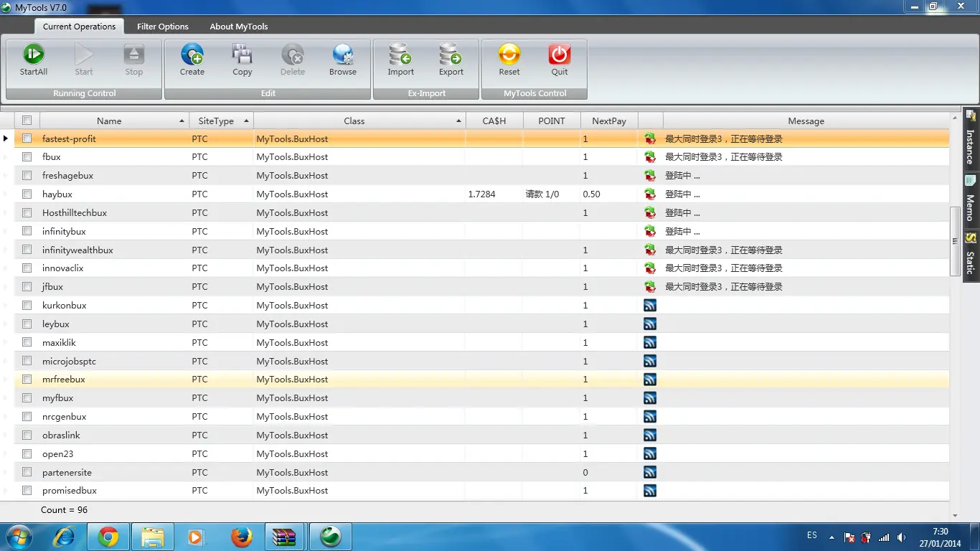Open Firefox from the taskbar
Screen dimensions: 980x551
click(x=242, y=537)
